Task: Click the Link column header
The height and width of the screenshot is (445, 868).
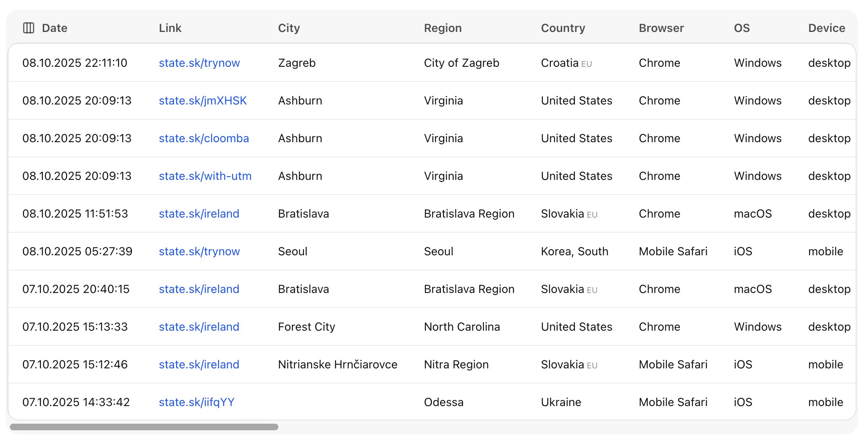Action: [170, 28]
